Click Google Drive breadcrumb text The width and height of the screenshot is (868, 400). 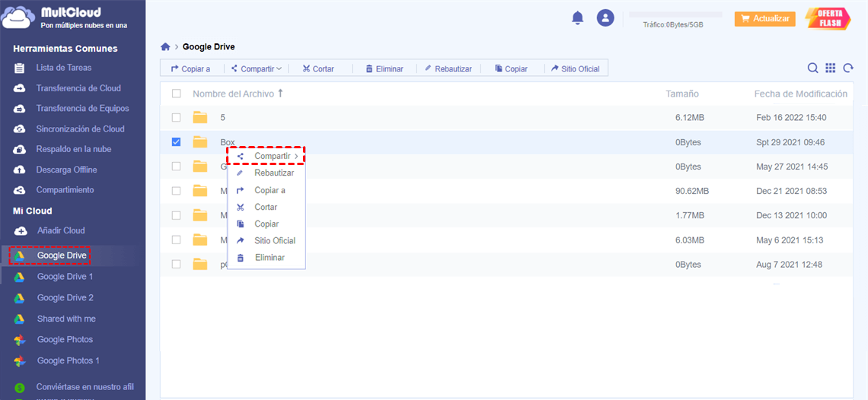[x=209, y=47]
